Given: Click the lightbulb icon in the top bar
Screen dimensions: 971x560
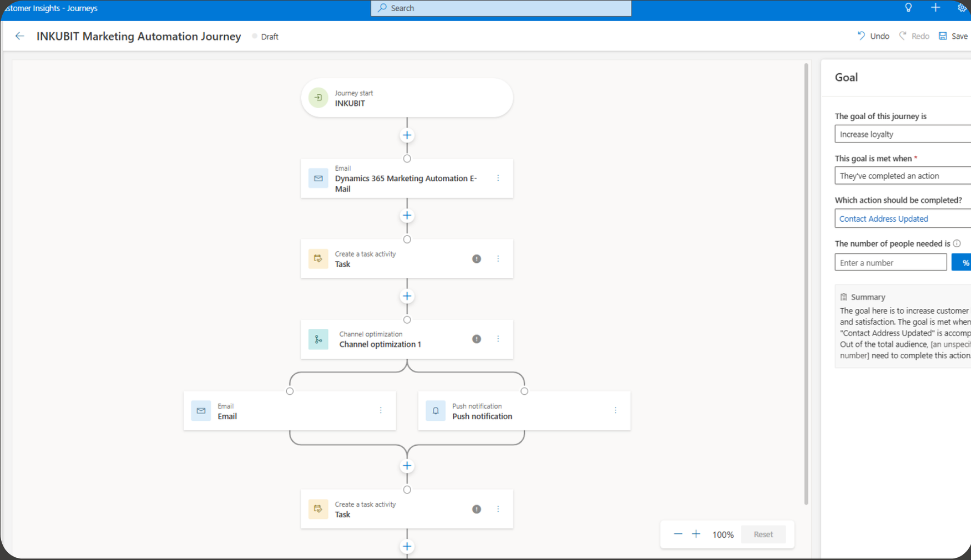Looking at the screenshot, I should pos(908,8).
